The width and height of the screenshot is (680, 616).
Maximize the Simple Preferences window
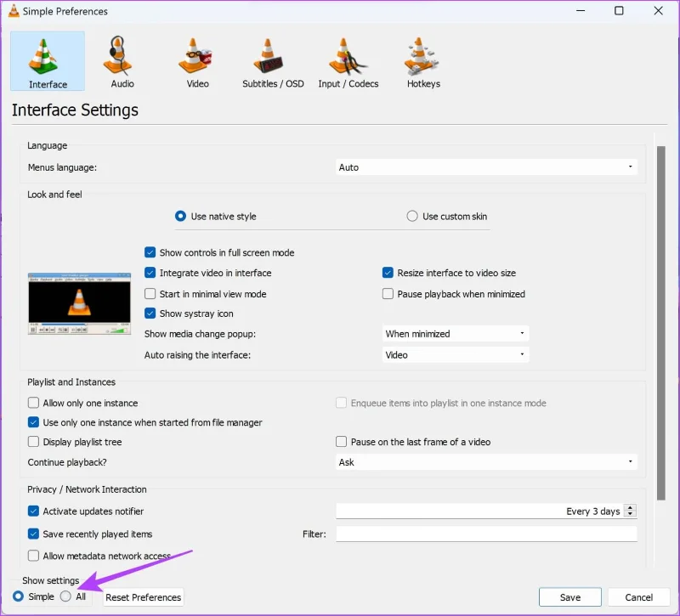619,11
